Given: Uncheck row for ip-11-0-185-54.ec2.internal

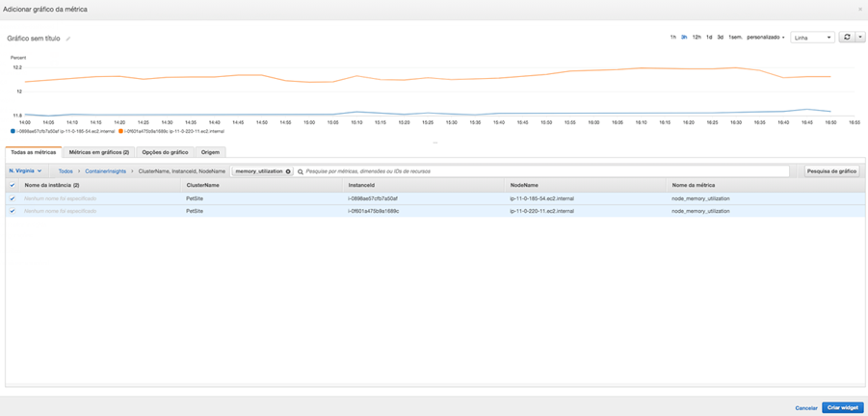Looking at the screenshot, I should click(x=13, y=198).
